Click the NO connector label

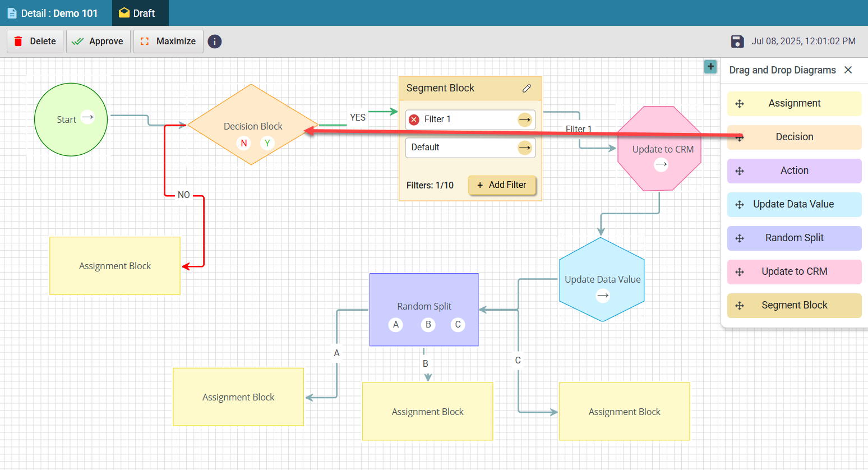[184, 195]
